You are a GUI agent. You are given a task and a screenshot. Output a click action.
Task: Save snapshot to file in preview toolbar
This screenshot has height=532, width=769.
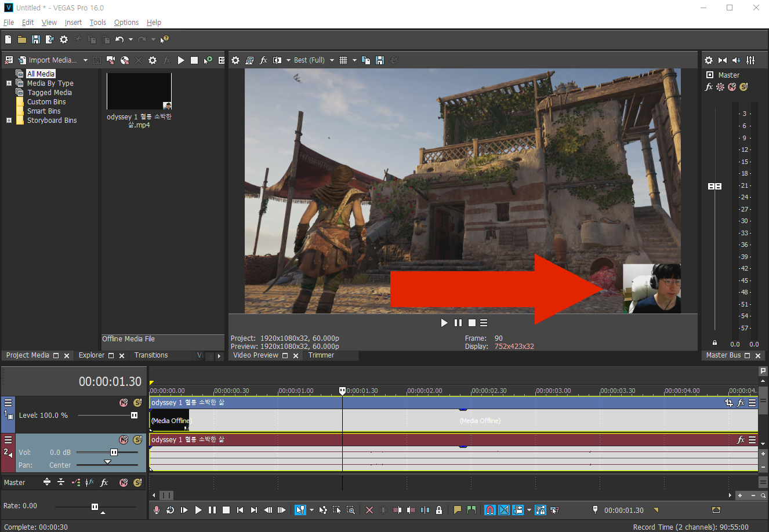(380, 60)
